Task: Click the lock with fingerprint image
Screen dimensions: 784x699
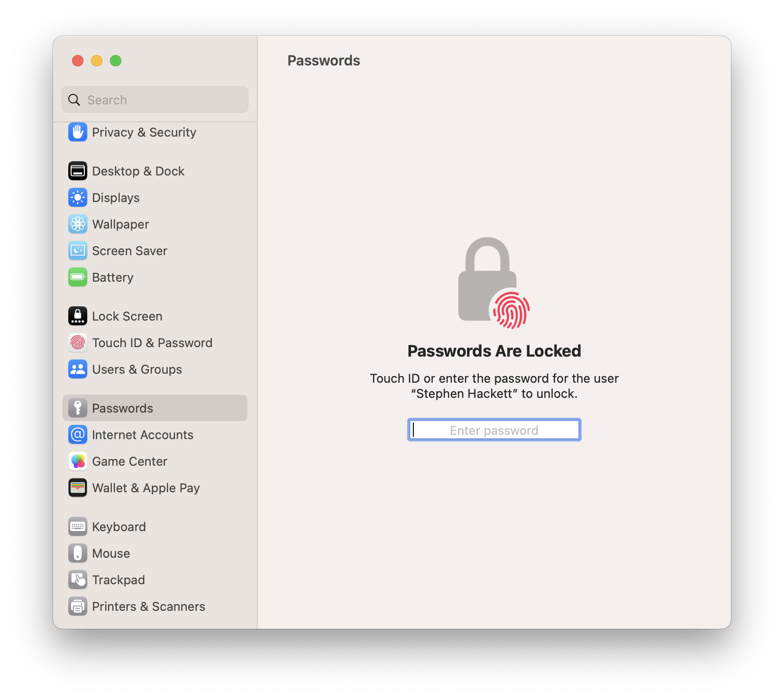Action: pos(493,283)
